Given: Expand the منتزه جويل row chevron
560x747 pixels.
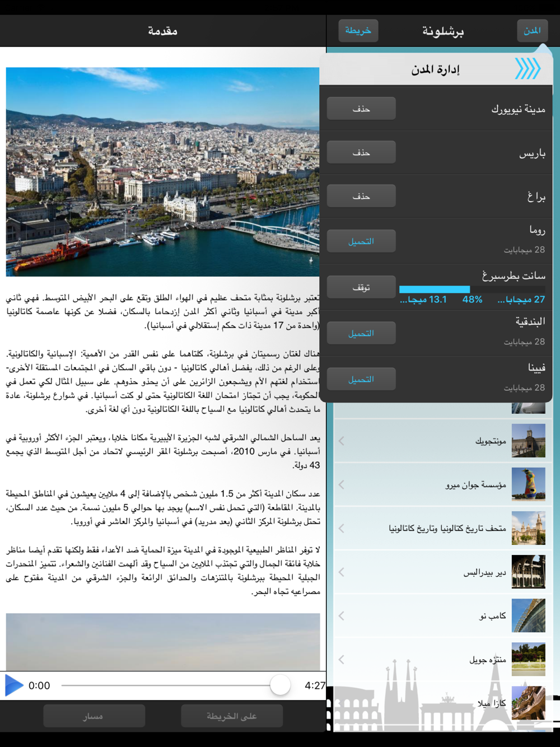Looking at the screenshot, I should [x=342, y=659].
